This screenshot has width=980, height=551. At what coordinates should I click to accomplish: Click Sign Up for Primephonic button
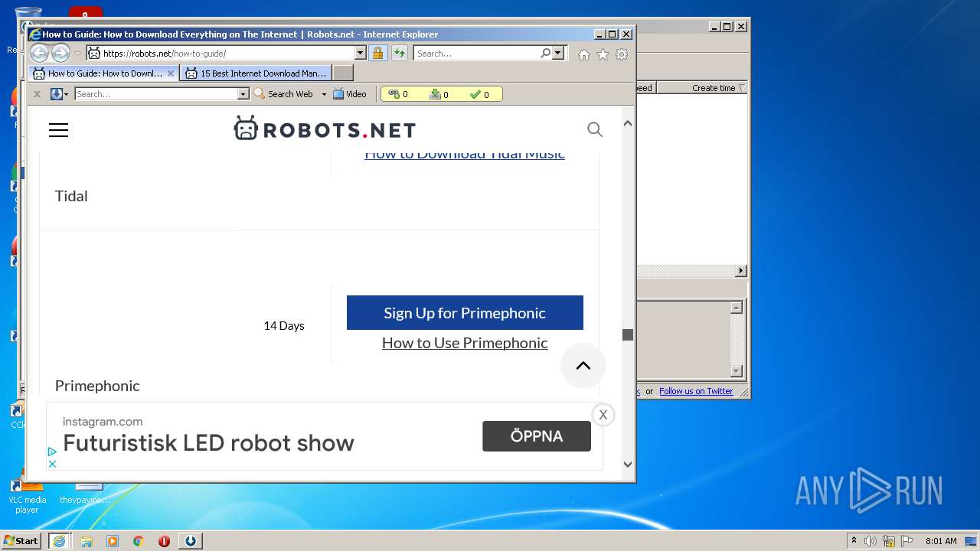click(465, 312)
